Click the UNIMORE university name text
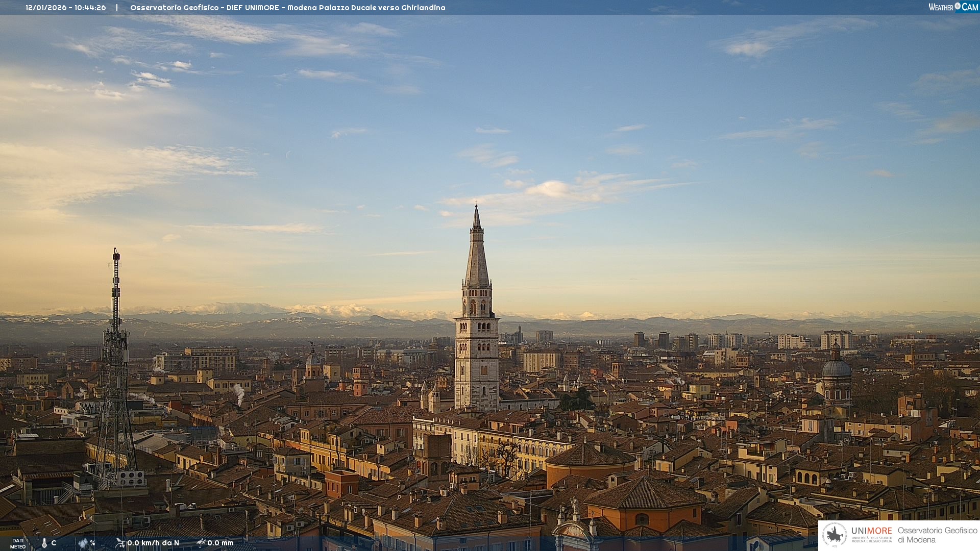Image resolution: width=980 pixels, height=551 pixels. pos(871,531)
